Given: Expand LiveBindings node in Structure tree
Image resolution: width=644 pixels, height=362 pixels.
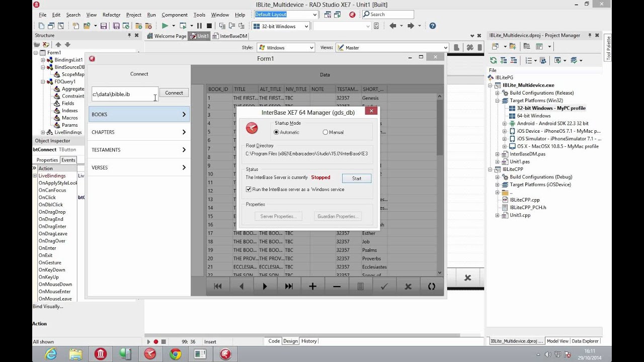Looking at the screenshot, I should [43, 132].
